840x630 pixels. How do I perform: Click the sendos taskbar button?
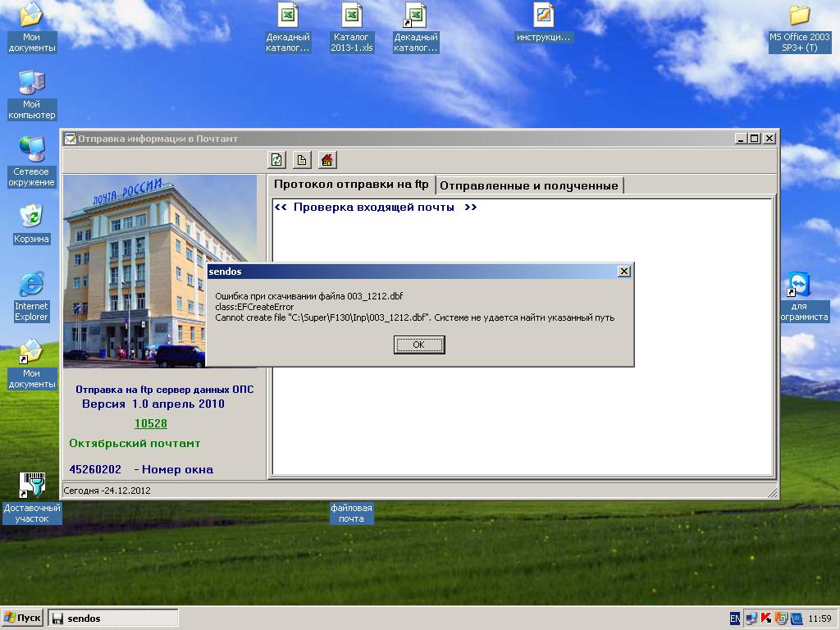point(113,619)
